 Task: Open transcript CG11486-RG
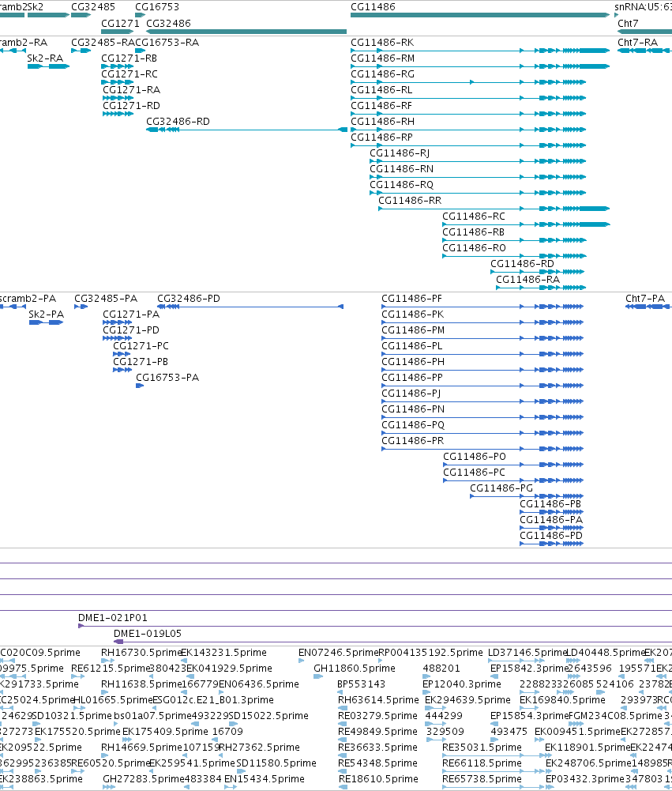coord(383,74)
